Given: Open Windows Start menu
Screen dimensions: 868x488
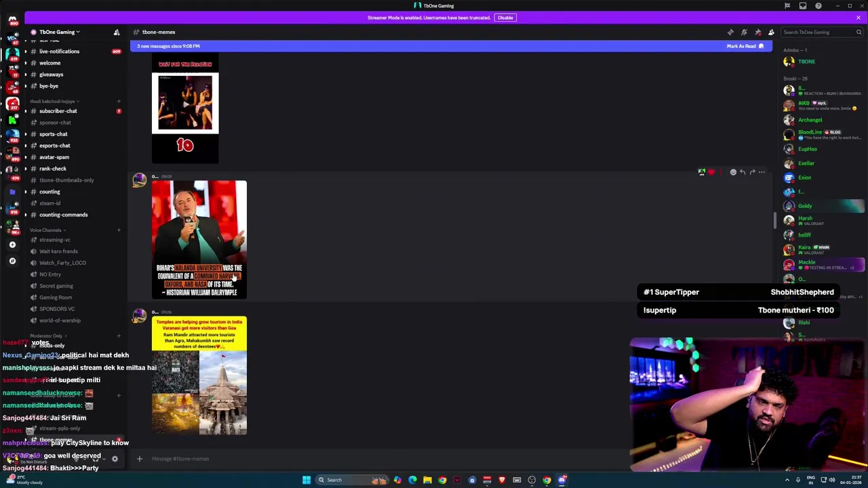Looking at the screenshot, I should click(x=307, y=480).
